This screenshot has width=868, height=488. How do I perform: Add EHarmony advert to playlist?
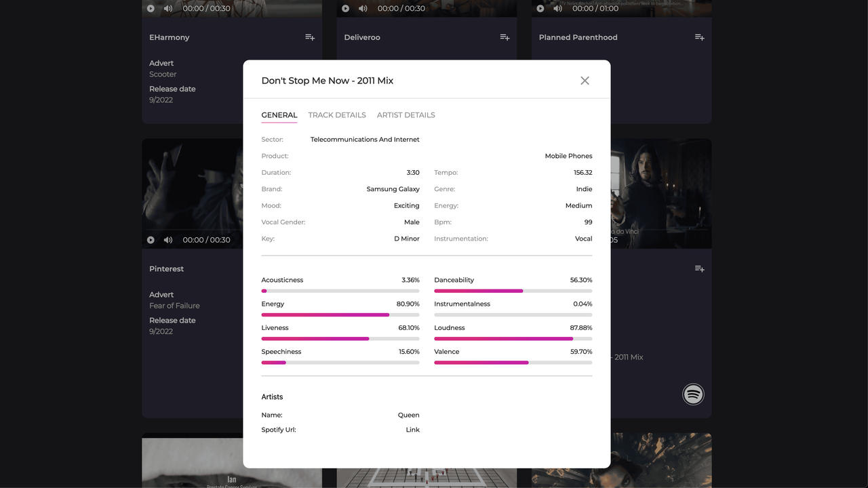pyautogui.click(x=310, y=37)
